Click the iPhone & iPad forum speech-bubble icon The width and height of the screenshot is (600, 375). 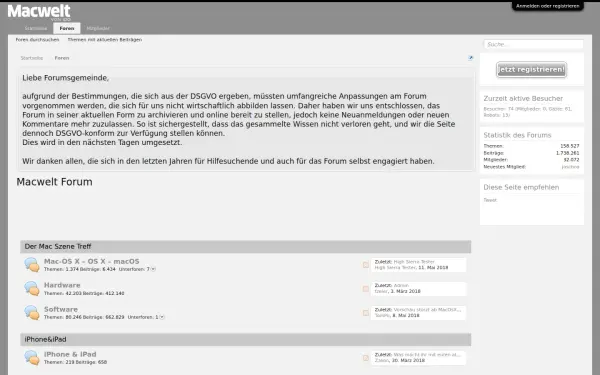pos(32,357)
